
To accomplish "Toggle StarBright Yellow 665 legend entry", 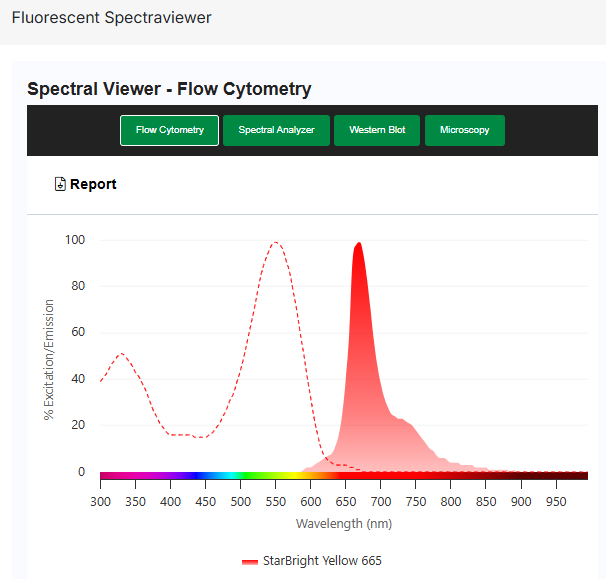I will [x=321, y=561].
